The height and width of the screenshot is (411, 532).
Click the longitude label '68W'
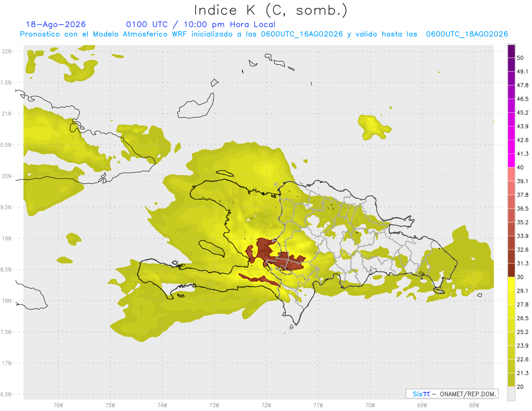tap(473, 405)
